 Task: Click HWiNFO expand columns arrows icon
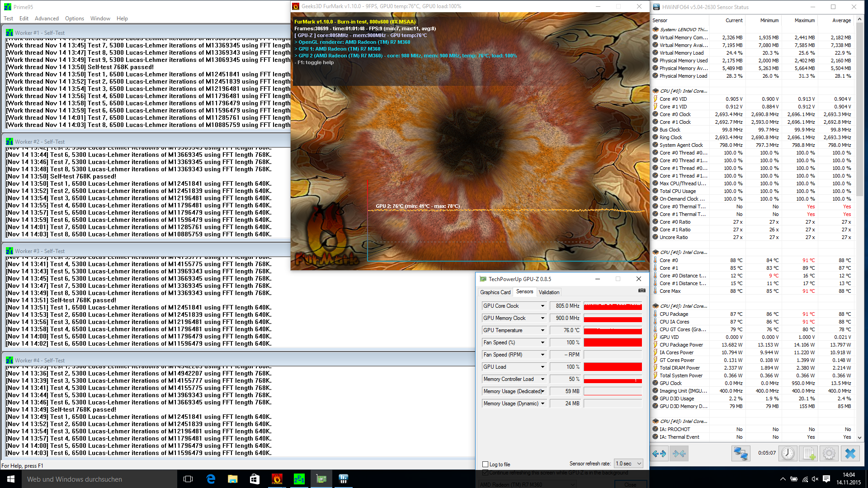(x=660, y=453)
